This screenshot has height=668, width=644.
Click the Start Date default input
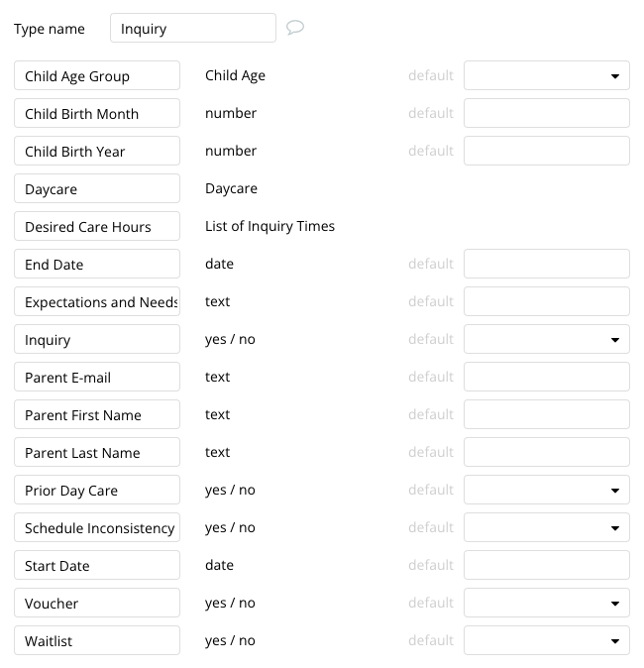546,565
